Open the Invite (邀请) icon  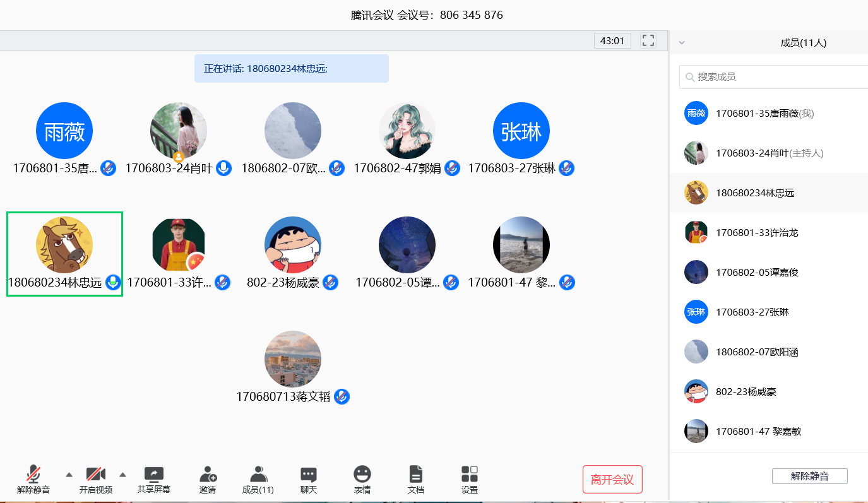click(x=208, y=475)
